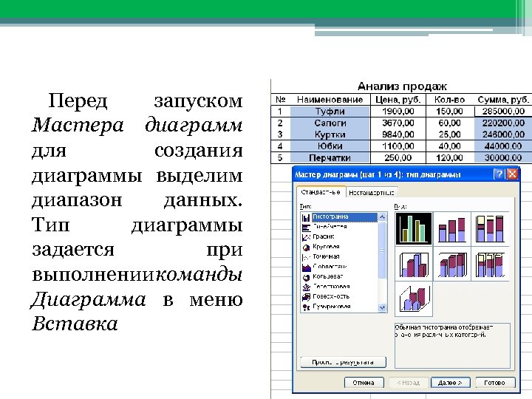
Task: Choose the plain clustered histogram subtype
Action: pos(414,228)
